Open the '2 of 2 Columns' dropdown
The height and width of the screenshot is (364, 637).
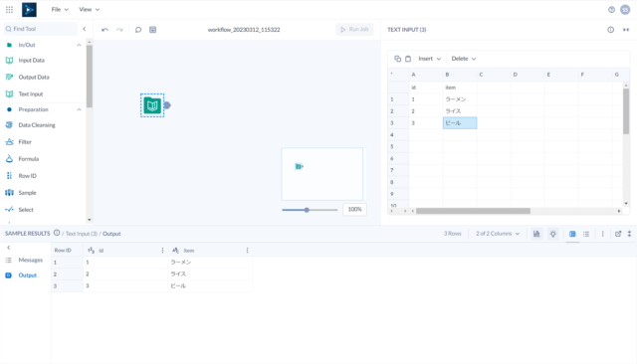point(498,234)
